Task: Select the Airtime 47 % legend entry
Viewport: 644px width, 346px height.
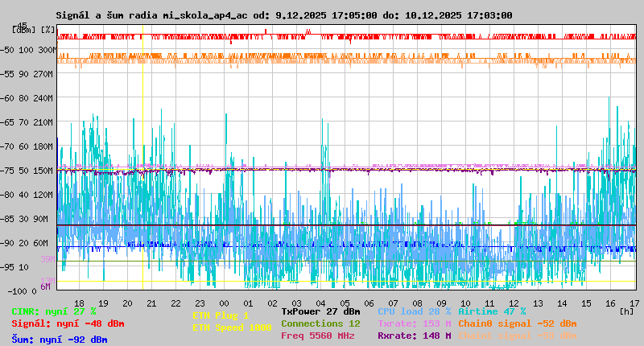Action: [x=492, y=311]
